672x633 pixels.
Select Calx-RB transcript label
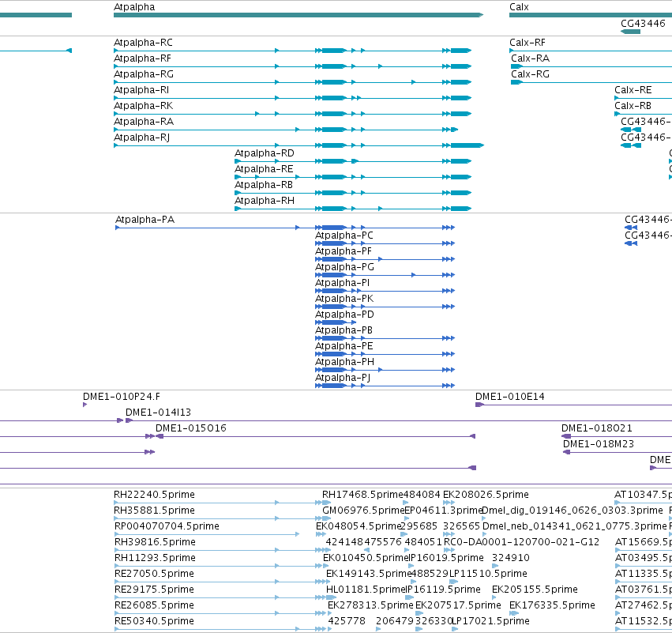tap(633, 106)
